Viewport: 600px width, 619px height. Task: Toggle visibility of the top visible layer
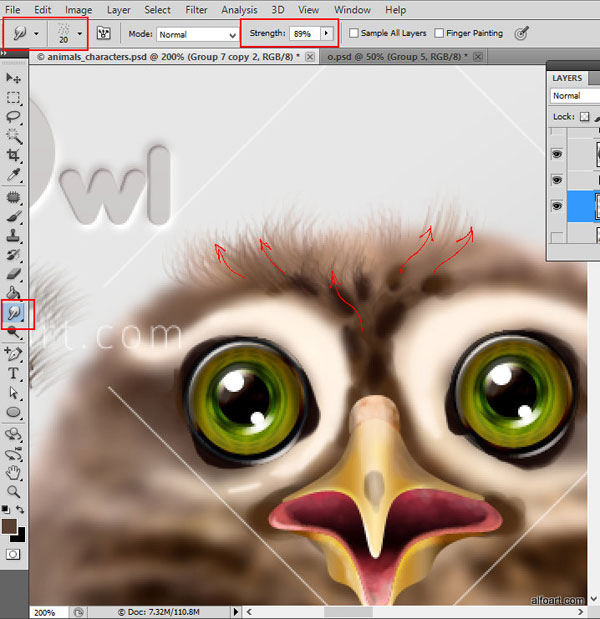click(x=557, y=154)
